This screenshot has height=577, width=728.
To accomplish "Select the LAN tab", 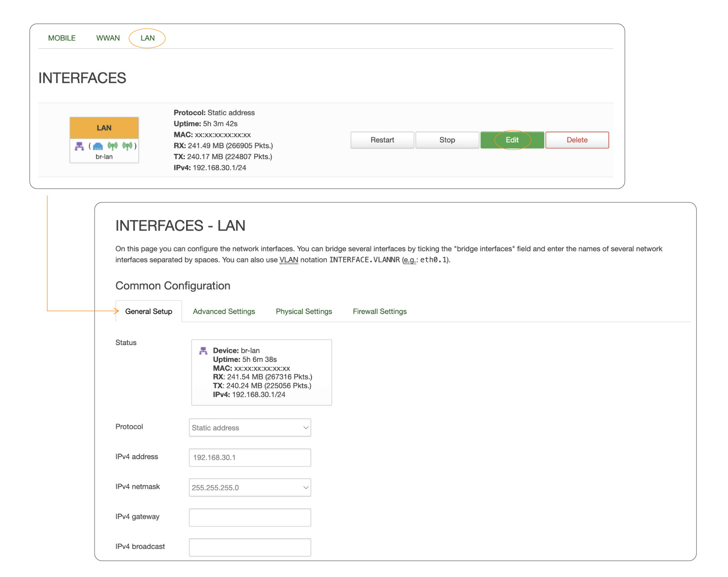I will (x=147, y=38).
